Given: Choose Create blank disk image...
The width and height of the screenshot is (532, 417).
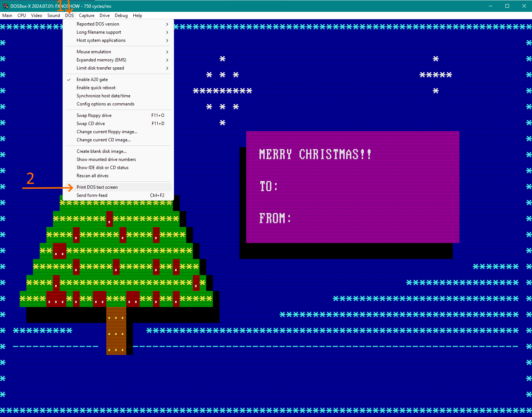Looking at the screenshot, I should (x=118, y=151).
